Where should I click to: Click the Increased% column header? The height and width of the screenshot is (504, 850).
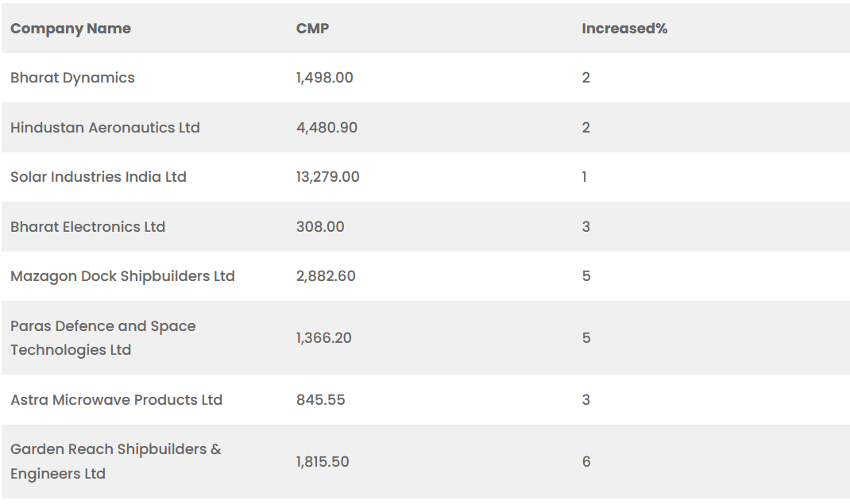[x=624, y=29]
